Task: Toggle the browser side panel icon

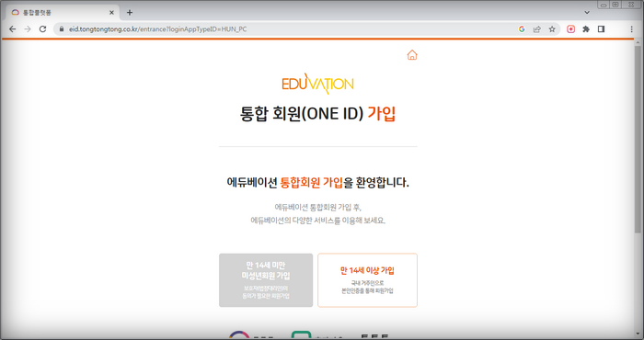Action: [x=602, y=29]
